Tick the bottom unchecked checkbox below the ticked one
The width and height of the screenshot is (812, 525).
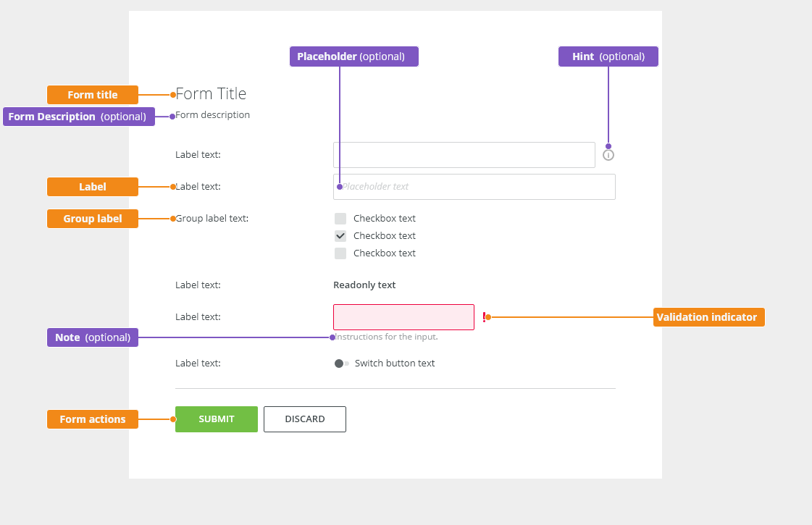pos(340,253)
